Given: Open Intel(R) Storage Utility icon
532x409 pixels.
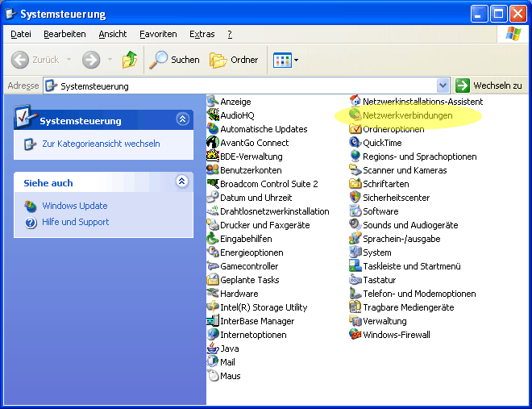Looking at the screenshot, I should coord(213,307).
